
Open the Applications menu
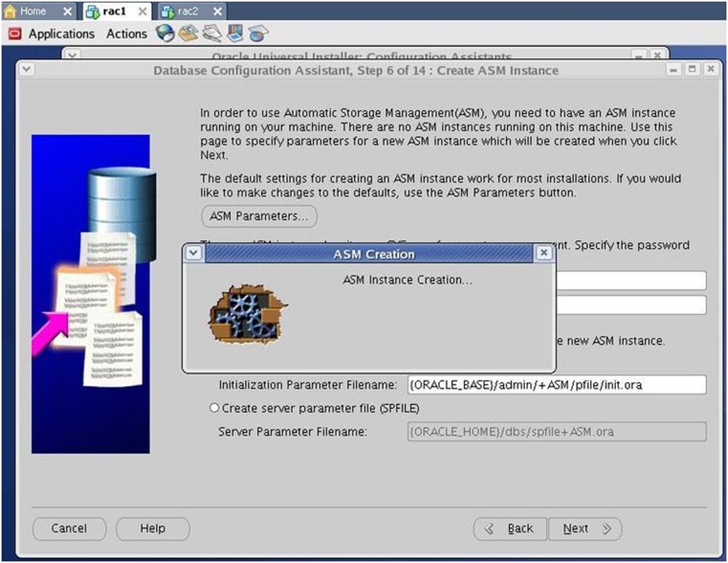pyautogui.click(x=61, y=34)
